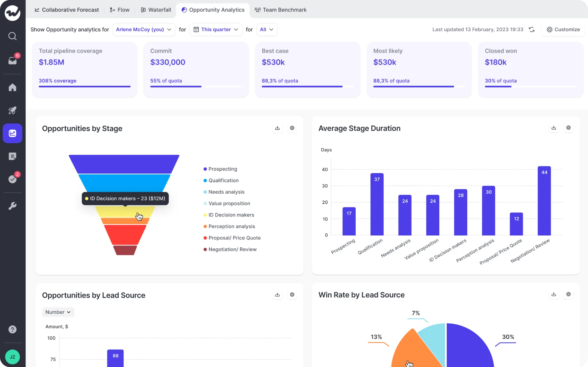
Task: Open the inbox with 6 notifications
Action: (13, 60)
